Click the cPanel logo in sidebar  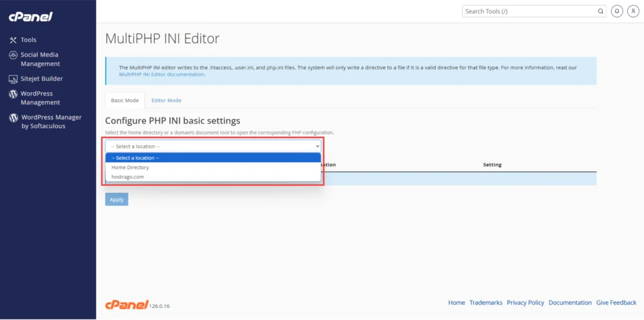coord(31,17)
